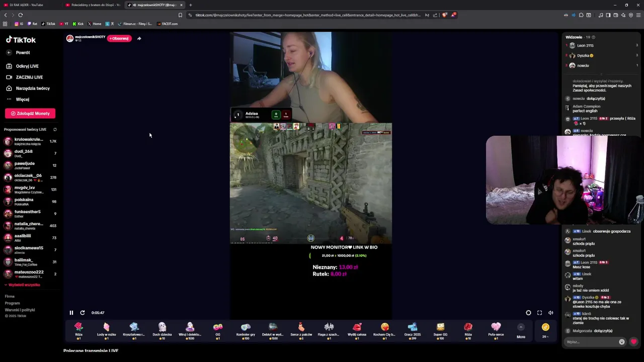The height and width of the screenshot is (362, 644).
Task: Open Widzowie viewers info icon
Action: 593,37
